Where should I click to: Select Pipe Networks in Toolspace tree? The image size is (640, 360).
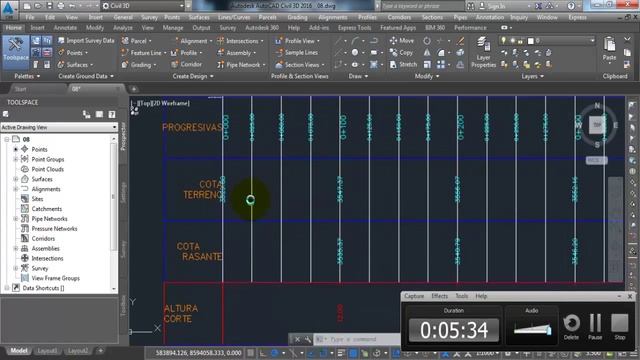(49, 219)
